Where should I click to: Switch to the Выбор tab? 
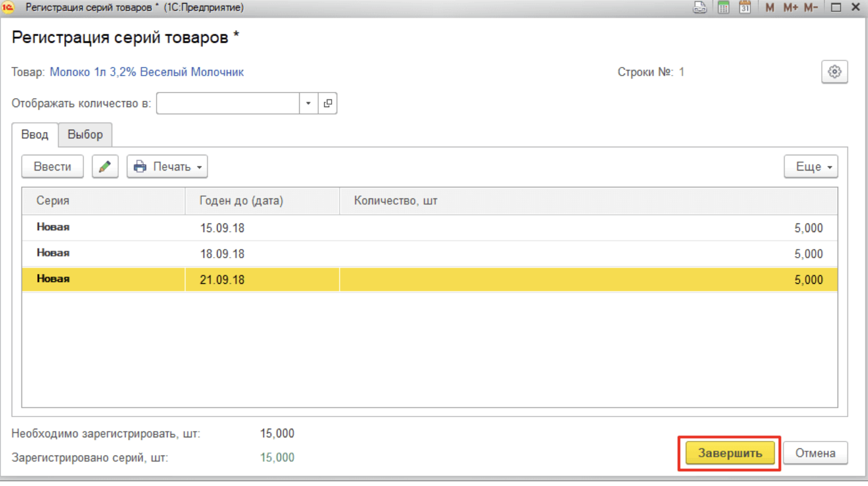(x=85, y=135)
